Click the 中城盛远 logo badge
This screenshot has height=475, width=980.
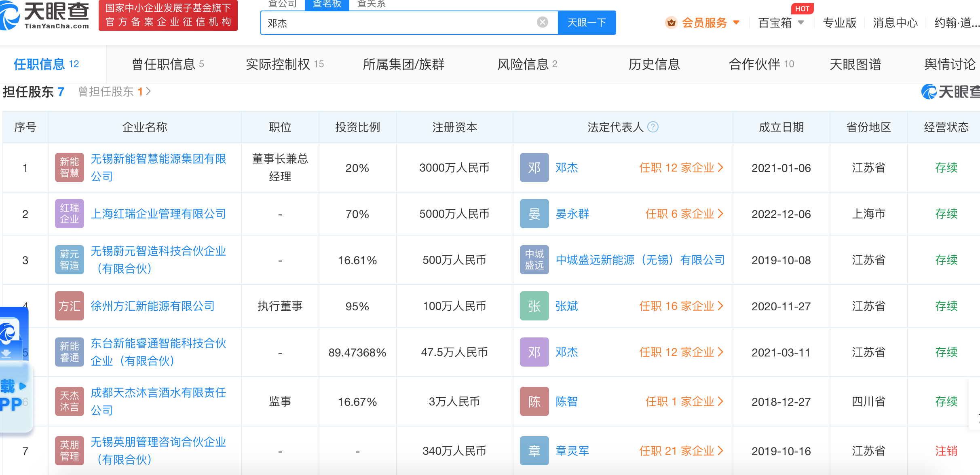coord(534,260)
